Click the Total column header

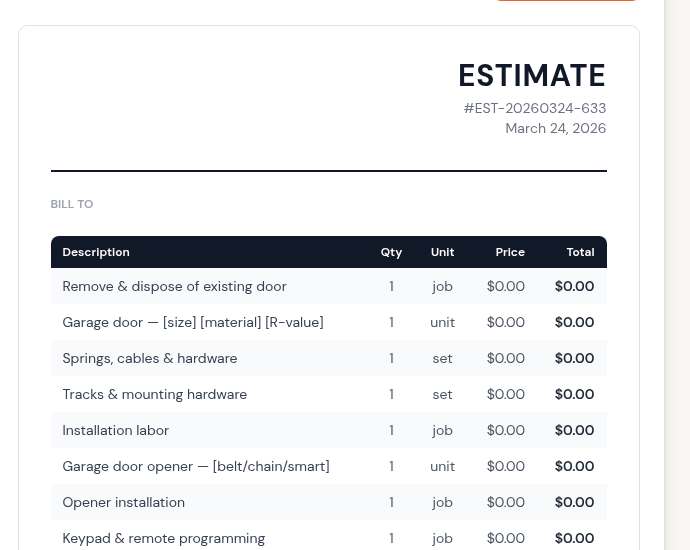pyautogui.click(x=580, y=252)
